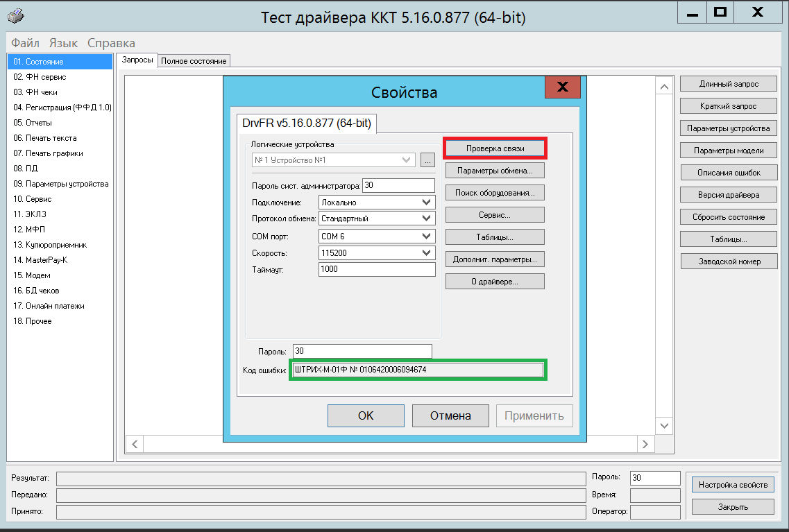Click Поиск оборудования button
The image size is (789, 532).
[x=495, y=193]
